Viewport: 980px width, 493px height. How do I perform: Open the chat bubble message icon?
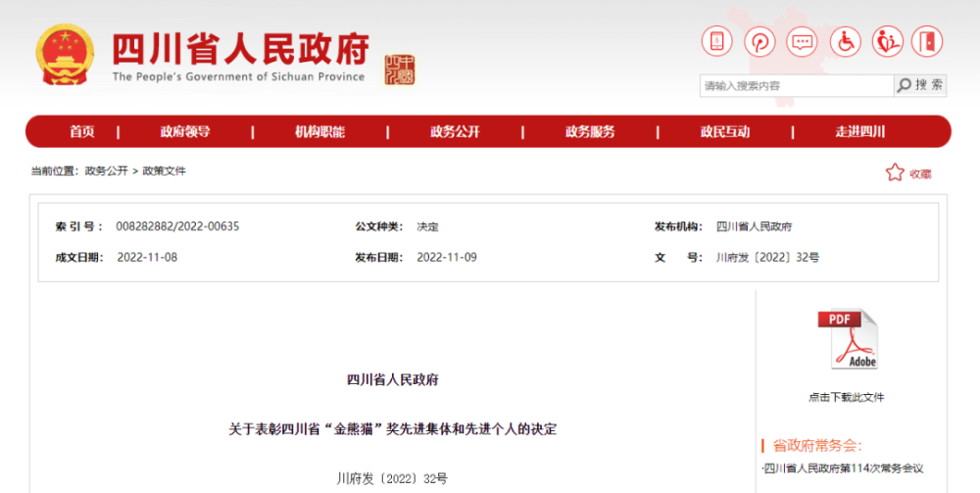point(802,42)
